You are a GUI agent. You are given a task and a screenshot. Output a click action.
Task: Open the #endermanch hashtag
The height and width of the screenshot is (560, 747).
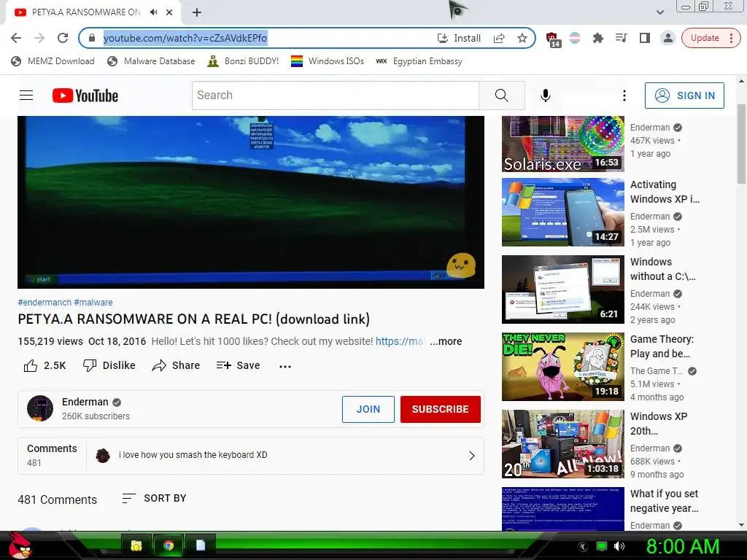[44, 303]
